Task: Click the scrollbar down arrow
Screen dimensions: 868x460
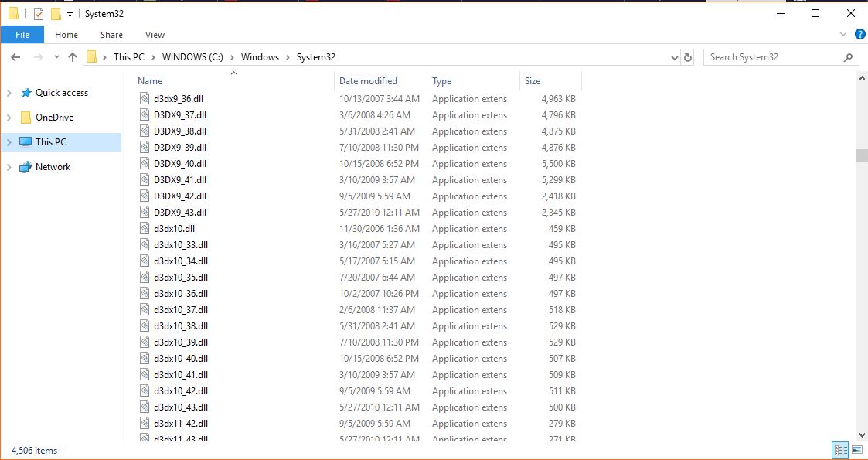Action: (862, 435)
